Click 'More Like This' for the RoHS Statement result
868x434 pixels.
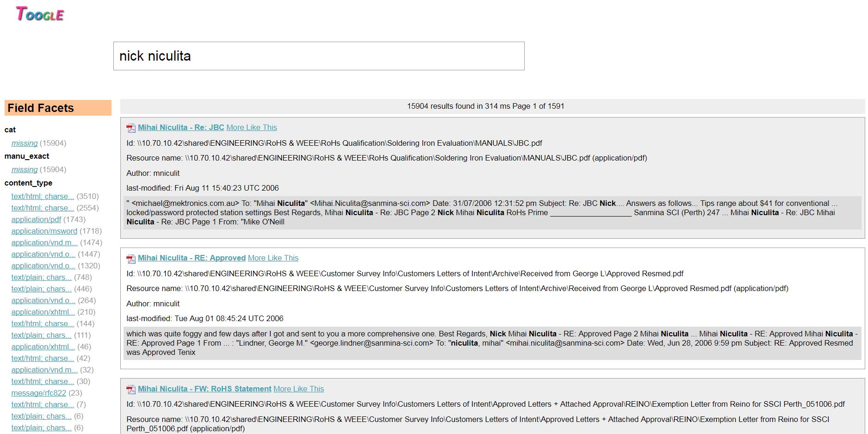(298, 389)
